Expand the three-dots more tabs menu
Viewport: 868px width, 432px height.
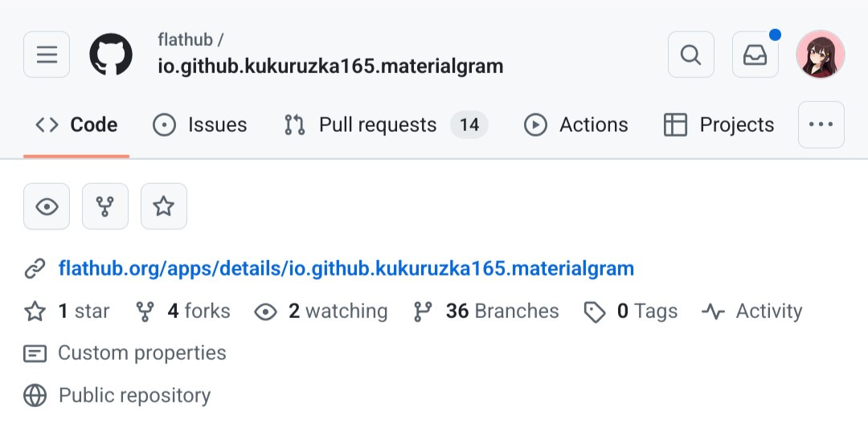[x=821, y=124]
